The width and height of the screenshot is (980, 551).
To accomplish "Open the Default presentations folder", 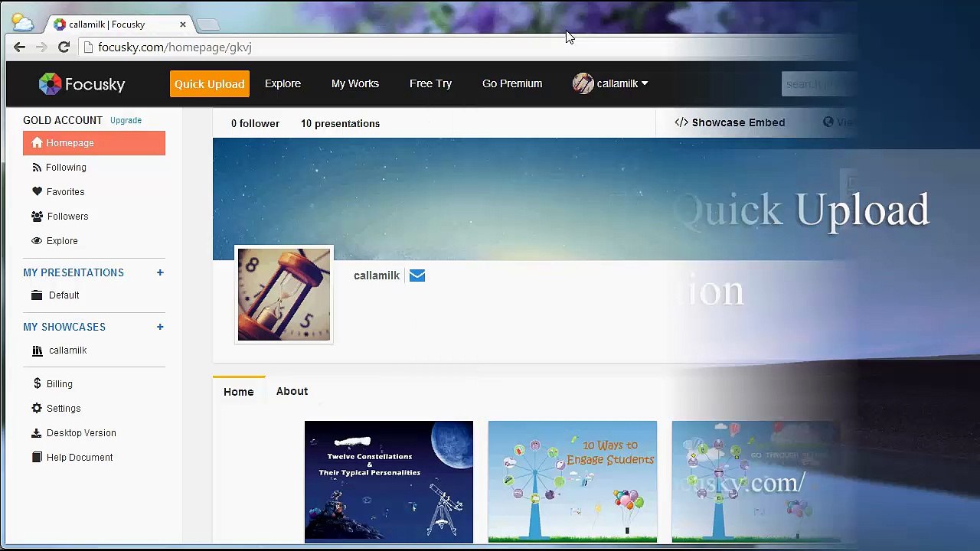I will click(x=64, y=295).
